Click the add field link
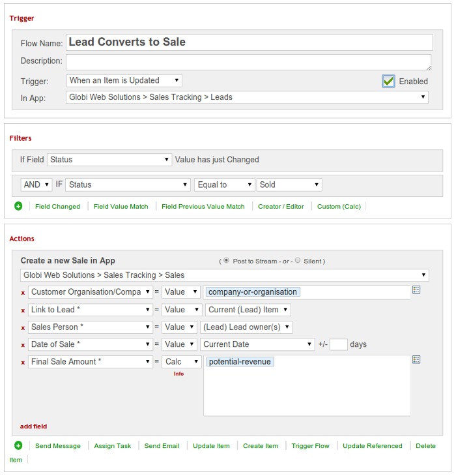Viewport: 456px width, 476px height. pos(33,426)
